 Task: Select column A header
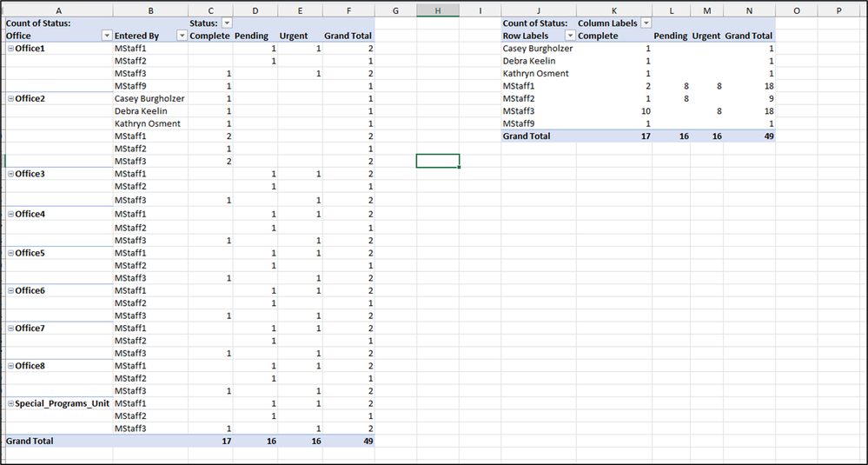(59, 10)
